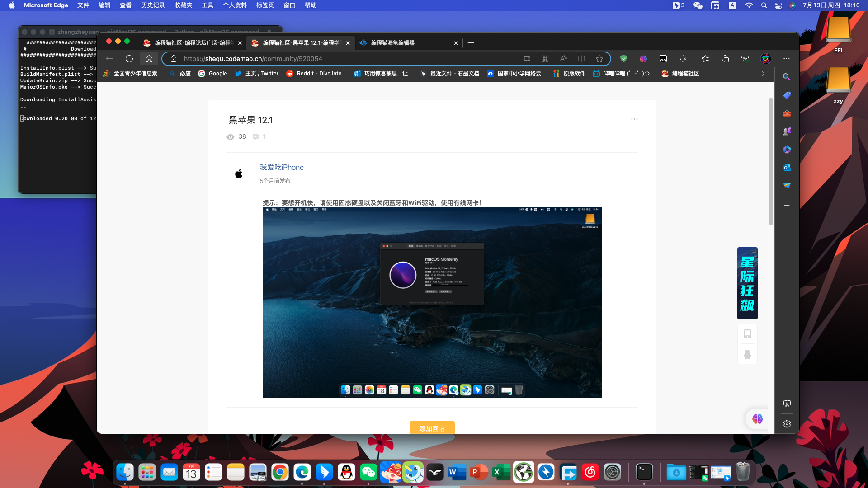Screen dimensions: 868x488
Task: Open the Collections toolbar icon
Action: point(725,59)
